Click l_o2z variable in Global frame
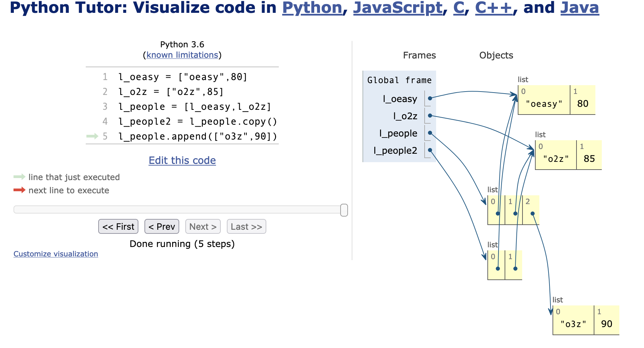The width and height of the screenshot is (644, 348). 405,116
